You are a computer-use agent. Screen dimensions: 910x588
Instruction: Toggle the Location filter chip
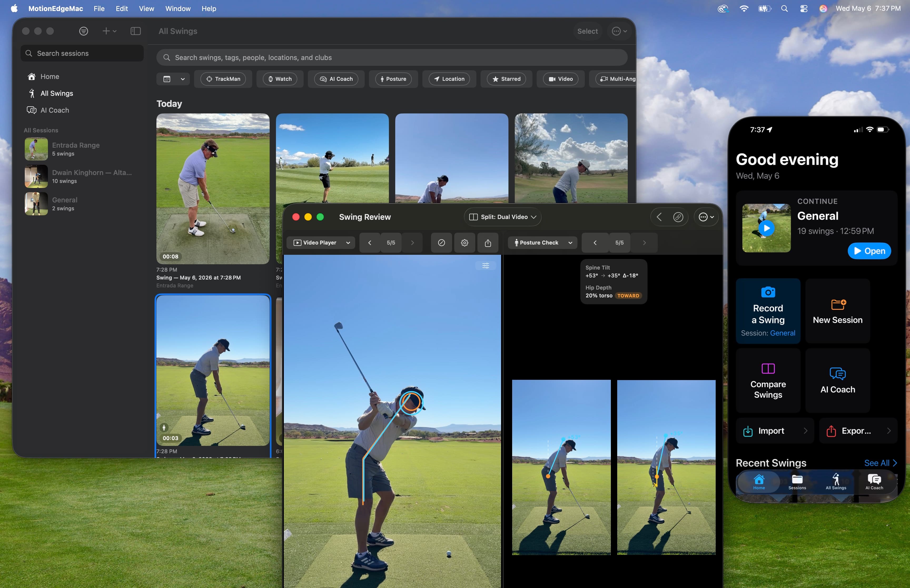pos(449,79)
